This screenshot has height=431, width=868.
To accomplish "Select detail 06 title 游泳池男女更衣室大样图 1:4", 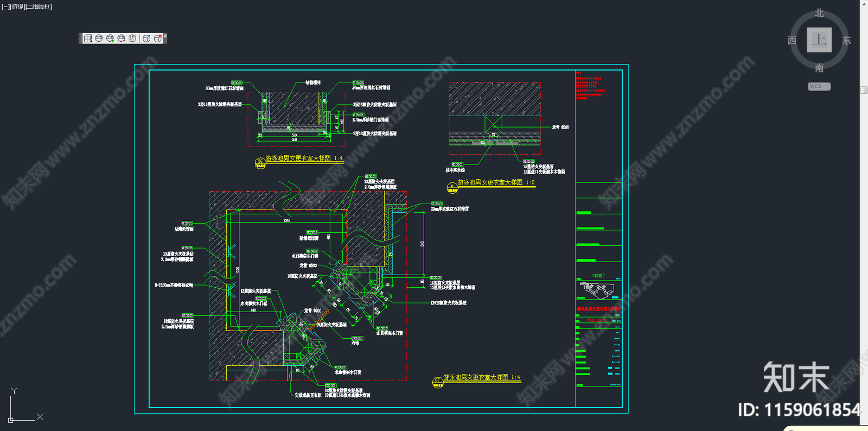I will pos(304,158).
